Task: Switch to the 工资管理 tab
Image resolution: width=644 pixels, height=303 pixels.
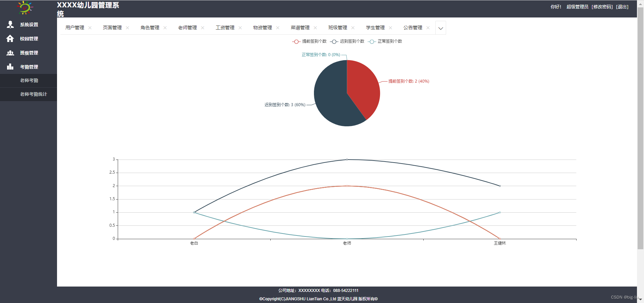Action: tap(225, 28)
